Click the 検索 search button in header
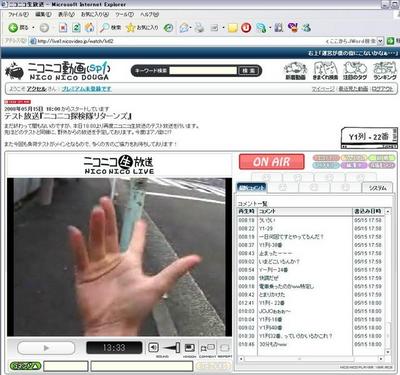 click(248, 71)
